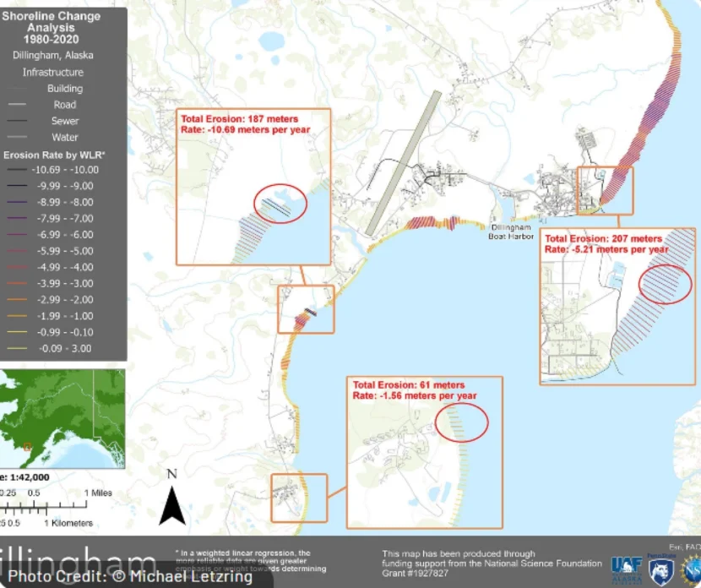This screenshot has width=701, height=588.
Task: Select the Sewer legend entry
Action: (64, 121)
